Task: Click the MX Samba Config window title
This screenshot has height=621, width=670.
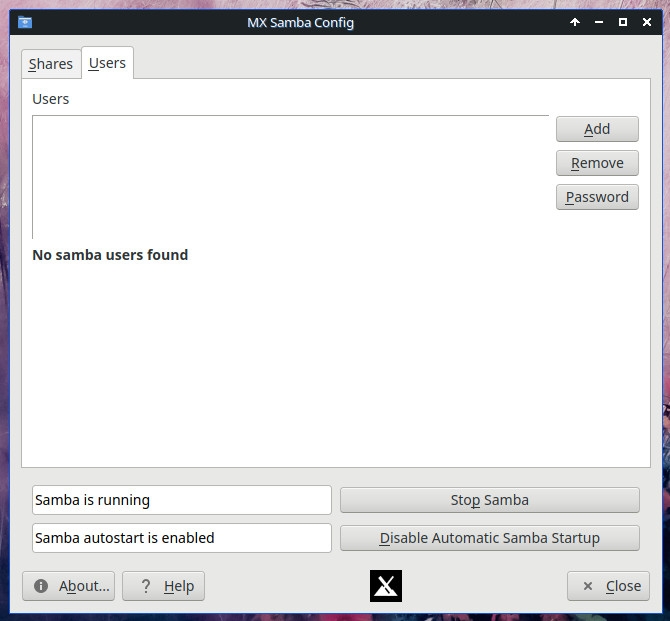Action: pos(300,22)
